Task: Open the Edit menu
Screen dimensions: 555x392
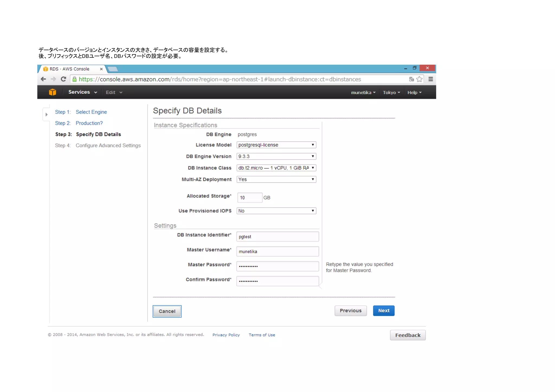Action: (x=114, y=92)
